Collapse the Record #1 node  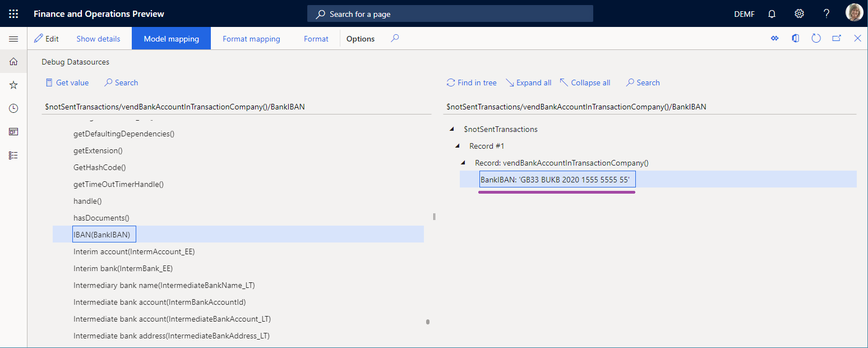(458, 146)
